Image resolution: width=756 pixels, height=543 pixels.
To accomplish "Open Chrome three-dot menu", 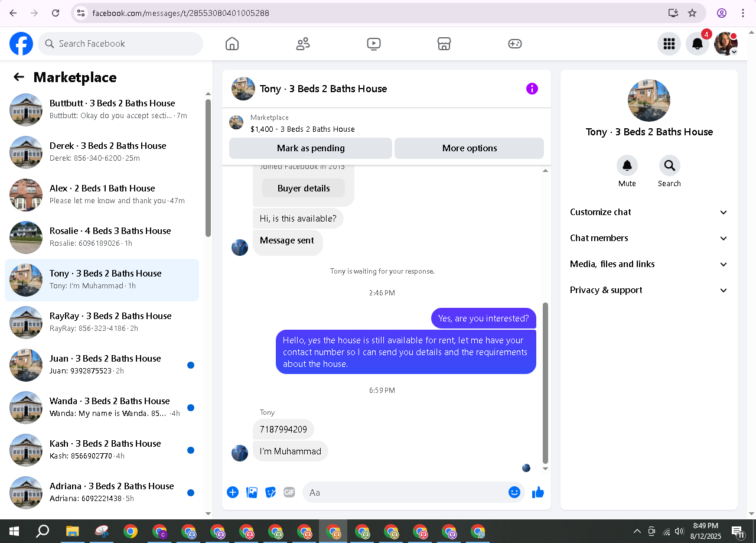I will point(743,13).
